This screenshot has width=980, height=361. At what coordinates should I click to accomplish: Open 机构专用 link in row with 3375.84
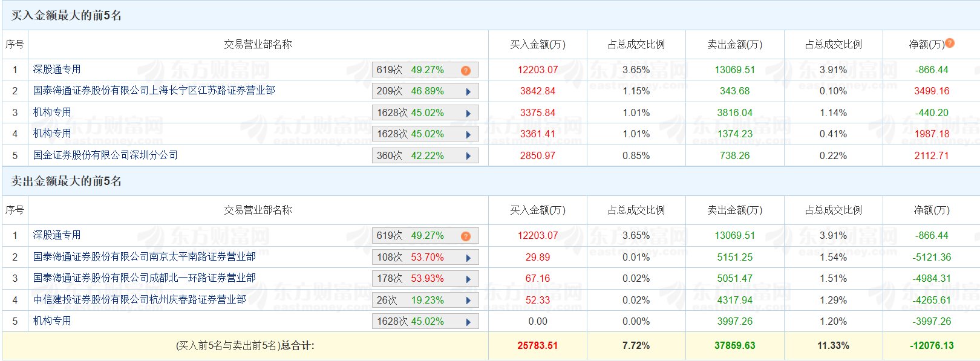click(52, 112)
